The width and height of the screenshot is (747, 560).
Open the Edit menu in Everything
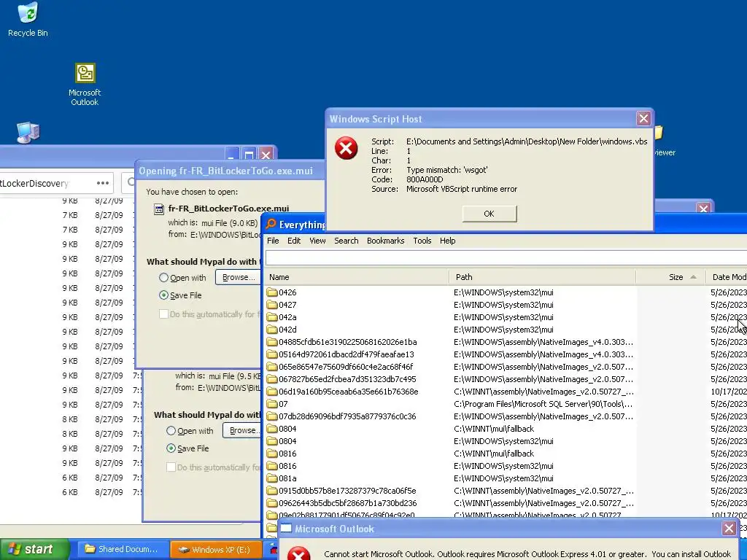tap(294, 241)
